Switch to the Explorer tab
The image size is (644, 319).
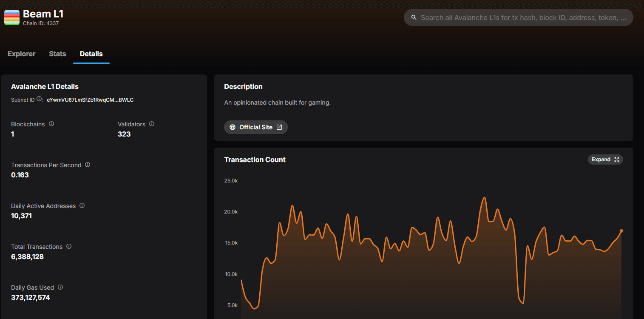click(x=22, y=54)
